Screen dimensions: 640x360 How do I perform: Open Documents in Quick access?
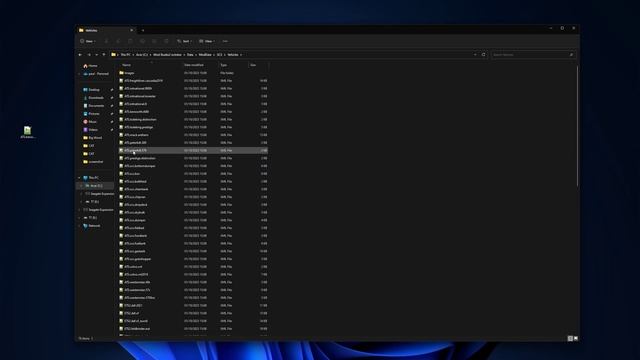click(x=93, y=106)
